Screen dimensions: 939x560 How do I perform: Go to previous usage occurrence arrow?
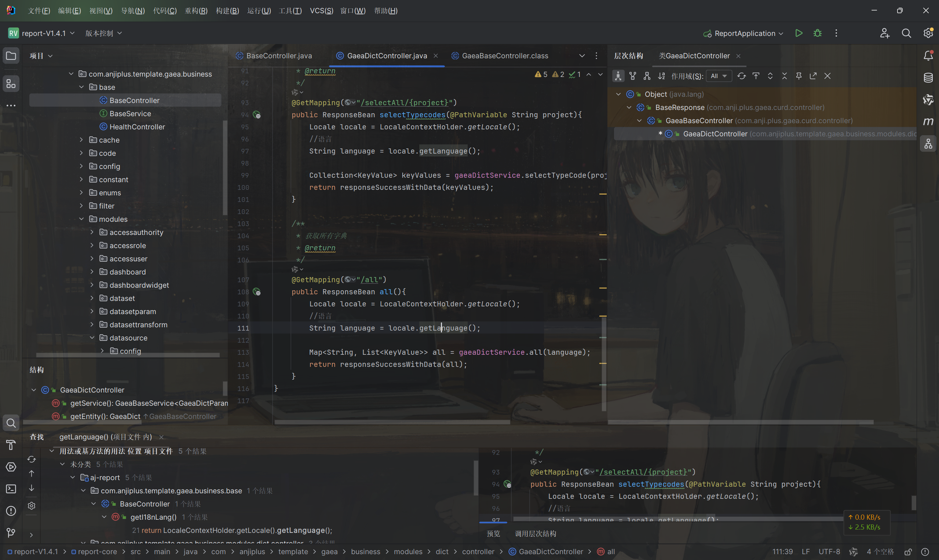31,474
